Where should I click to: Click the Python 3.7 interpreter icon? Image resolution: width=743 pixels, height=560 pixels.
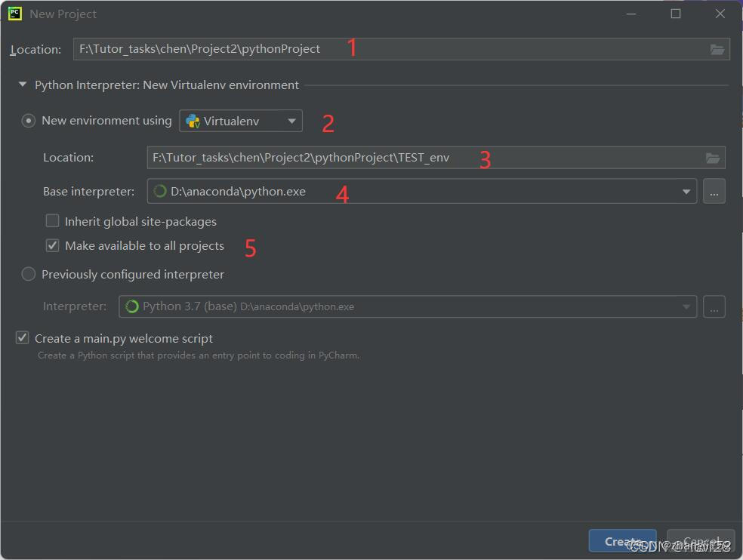pos(131,306)
